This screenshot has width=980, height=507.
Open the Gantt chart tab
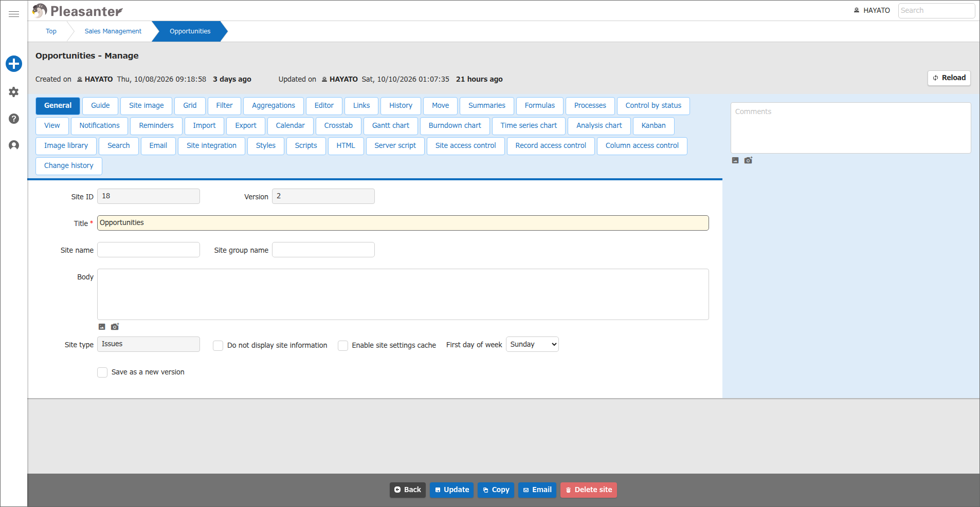391,126
